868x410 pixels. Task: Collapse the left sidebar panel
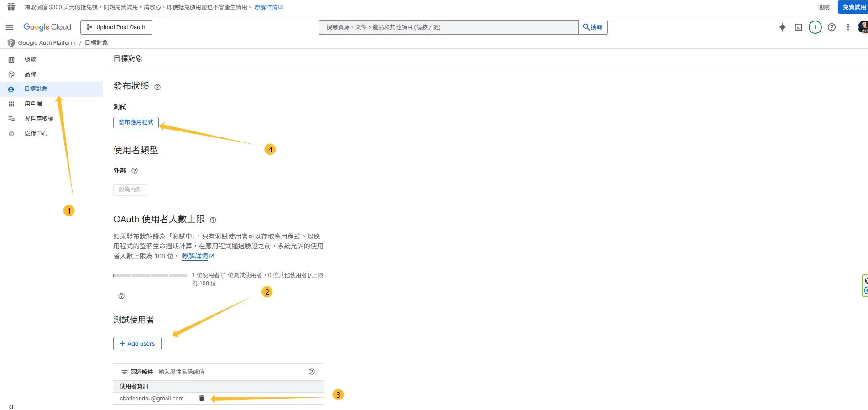click(11, 407)
